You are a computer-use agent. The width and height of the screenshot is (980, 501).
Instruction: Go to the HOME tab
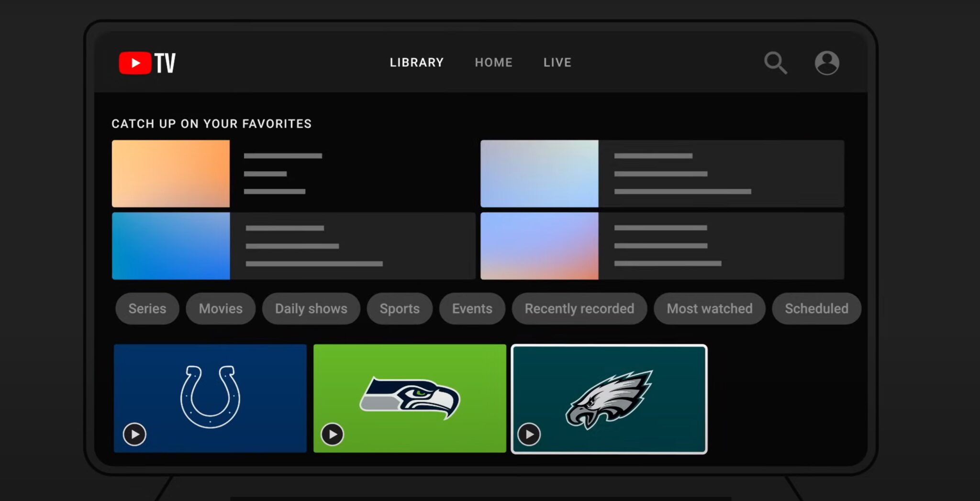pos(494,63)
